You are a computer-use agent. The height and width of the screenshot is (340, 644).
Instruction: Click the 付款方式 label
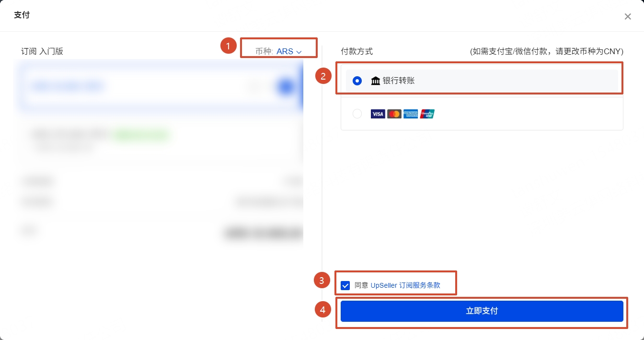pos(356,51)
